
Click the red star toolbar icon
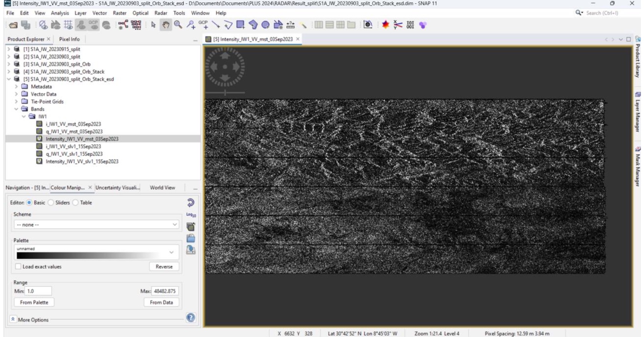[x=385, y=25]
